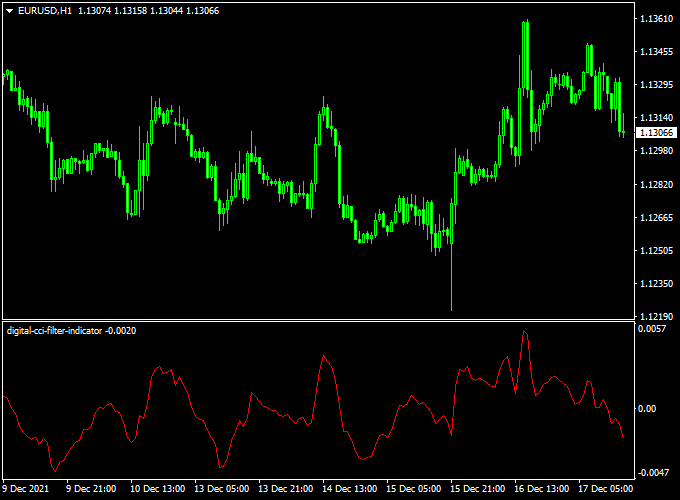
Task: Click the highest candle near 1.13610
Action: [525, 54]
